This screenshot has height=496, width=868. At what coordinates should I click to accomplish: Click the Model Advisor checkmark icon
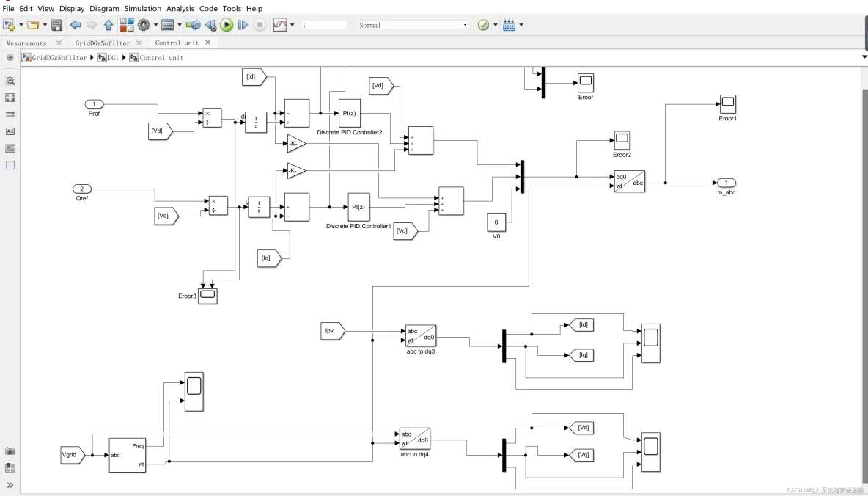click(x=483, y=25)
